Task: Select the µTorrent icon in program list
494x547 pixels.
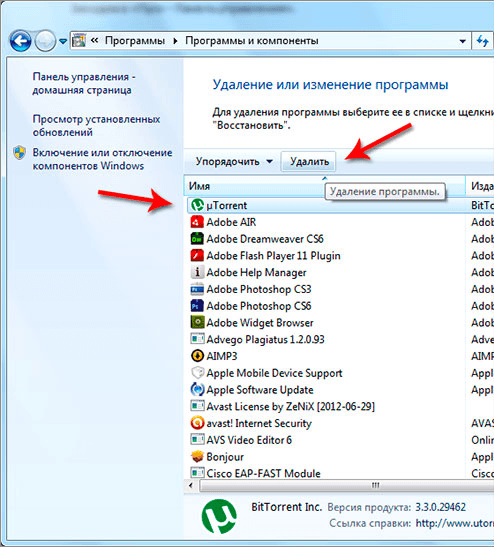Action: coord(197,205)
